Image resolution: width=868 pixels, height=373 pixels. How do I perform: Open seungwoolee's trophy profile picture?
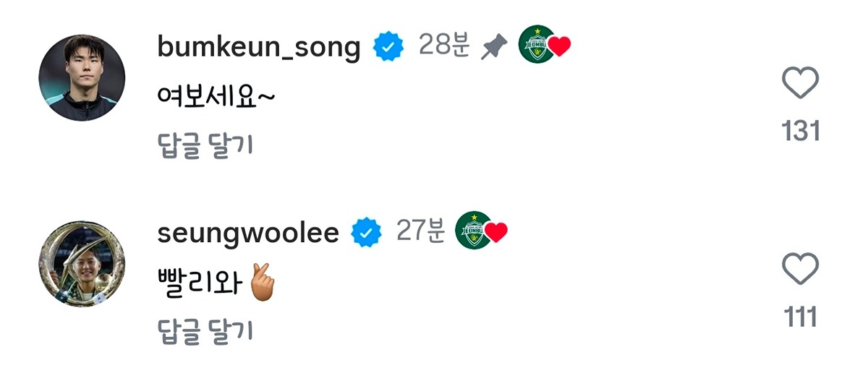pyautogui.click(x=82, y=264)
